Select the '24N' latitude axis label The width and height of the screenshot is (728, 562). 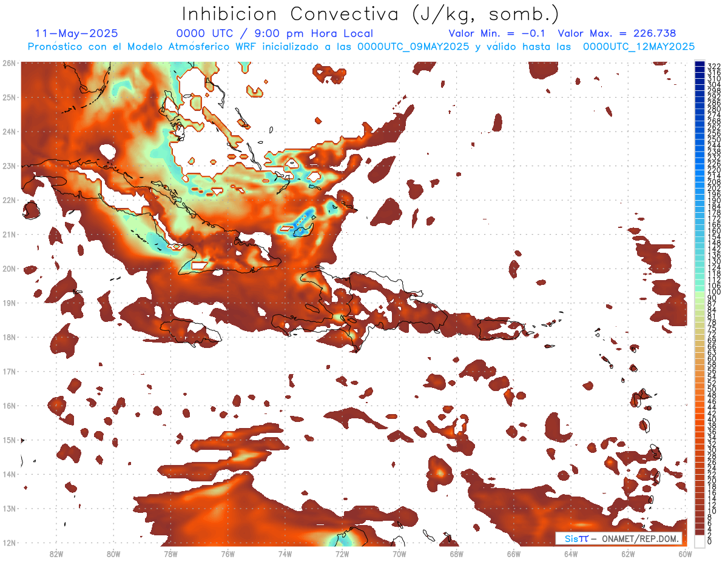[x=8, y=132]
